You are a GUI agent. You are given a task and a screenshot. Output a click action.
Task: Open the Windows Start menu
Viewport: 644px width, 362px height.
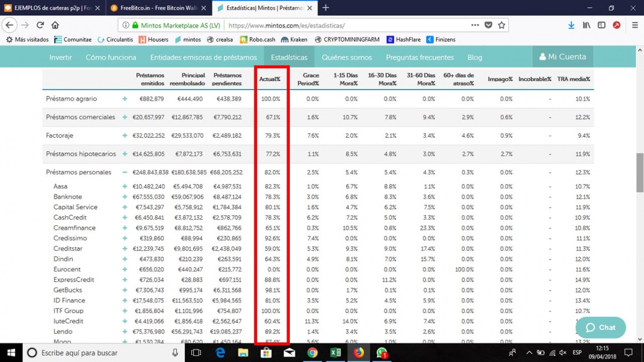pyautogui.click(x=11, y=353)
